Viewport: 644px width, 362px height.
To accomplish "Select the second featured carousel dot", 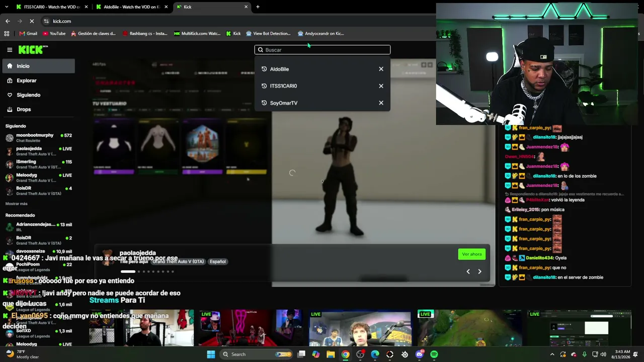I will tap(138, 271).
